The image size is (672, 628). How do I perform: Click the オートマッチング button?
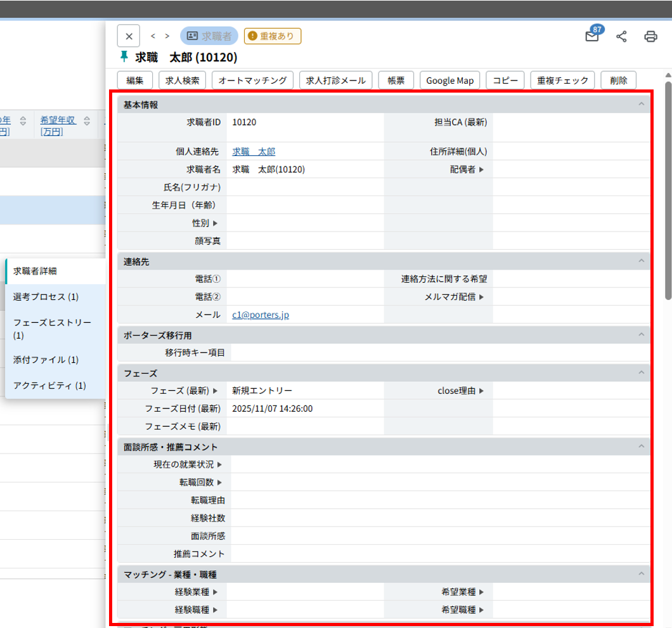coord(253,81)
